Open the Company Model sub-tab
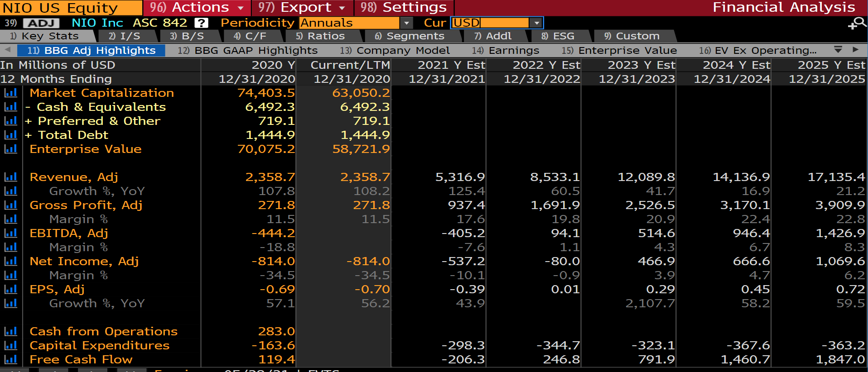The height and width of the screenshot is (372, 868). pyautogui.click(x=395, y=50)
